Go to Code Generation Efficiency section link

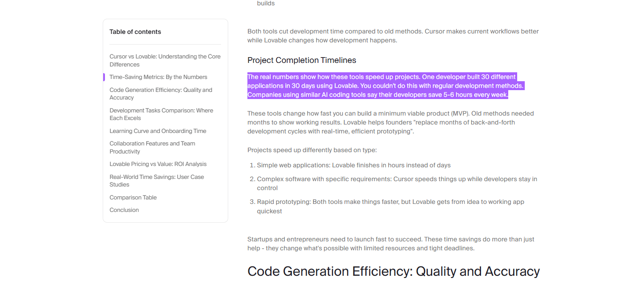click(x=161, y=94)
